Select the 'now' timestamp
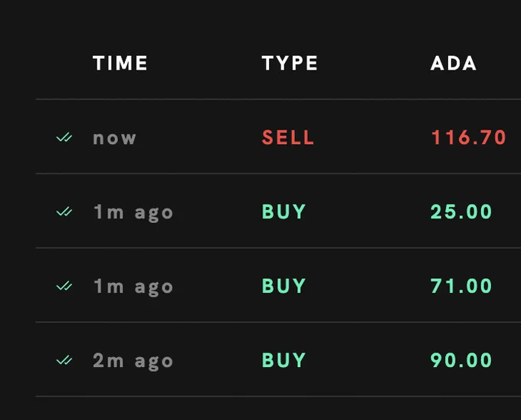The width and height of the screenshot is (521, 420). coord(114,138)
